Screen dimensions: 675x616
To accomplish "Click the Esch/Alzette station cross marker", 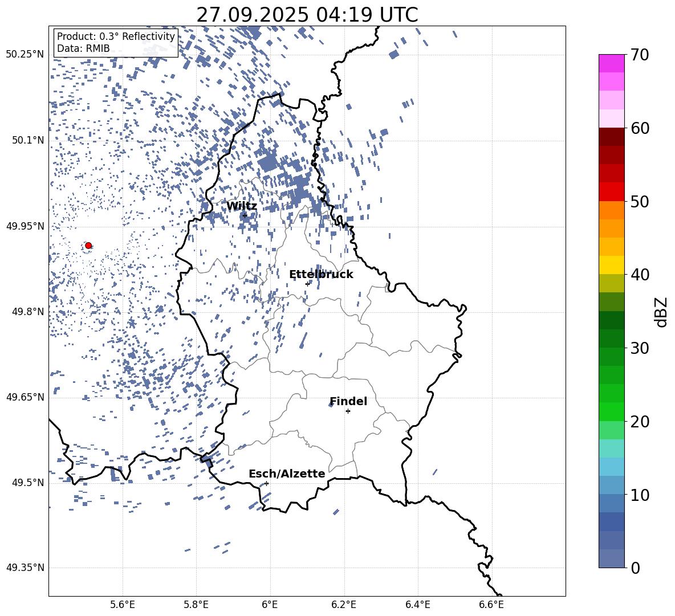I will pos(266,483).
